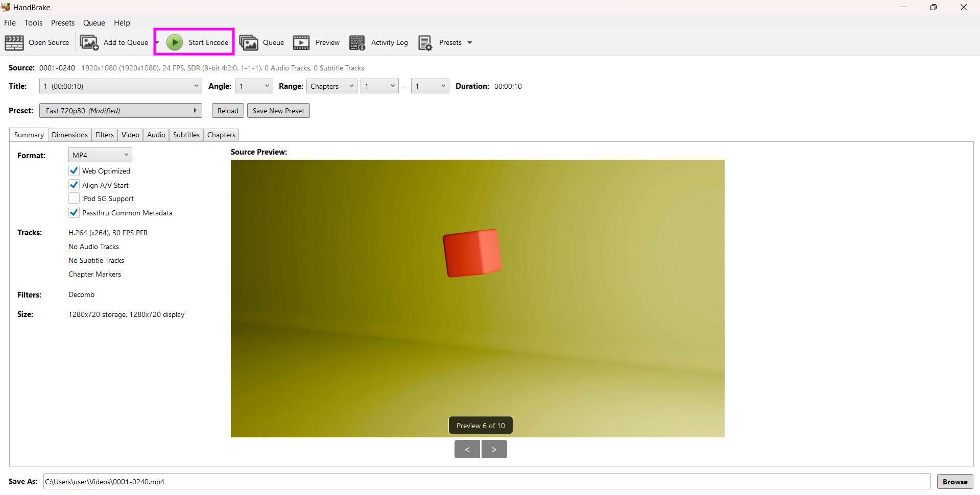Expand the Add to Queue dropdown arrow

[157, 43]
